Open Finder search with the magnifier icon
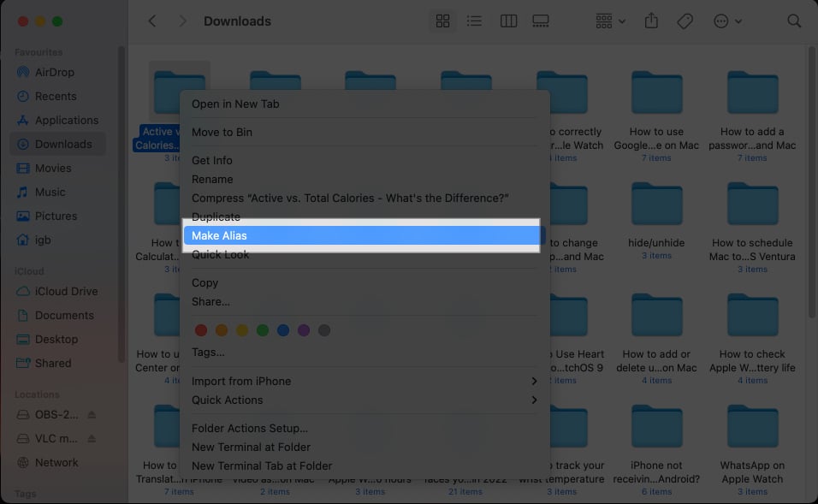Image resolution: width=818 pixels, height=504 pixels. pyautogui.click(x=793, y=21)
